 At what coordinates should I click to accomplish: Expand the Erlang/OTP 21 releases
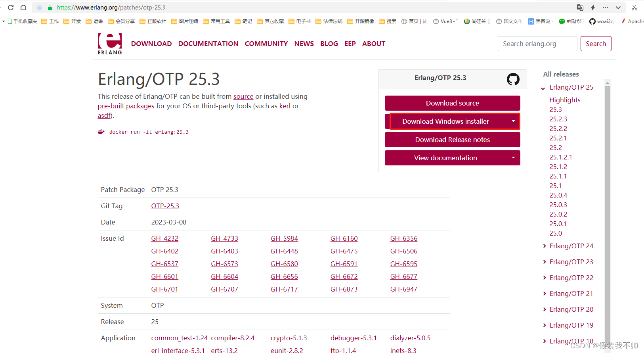pos(545,294)
